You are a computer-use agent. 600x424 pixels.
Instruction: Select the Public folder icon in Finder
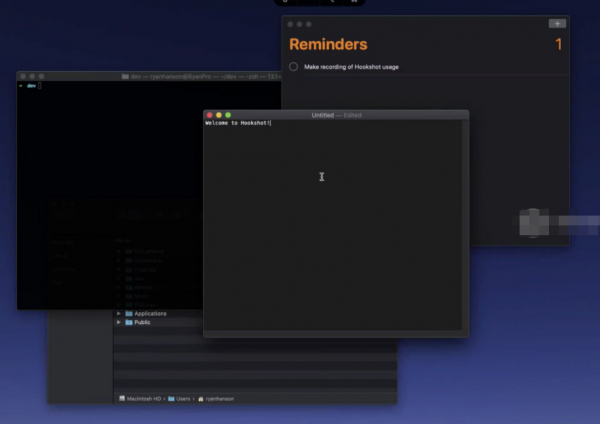(x=129, y=322)
